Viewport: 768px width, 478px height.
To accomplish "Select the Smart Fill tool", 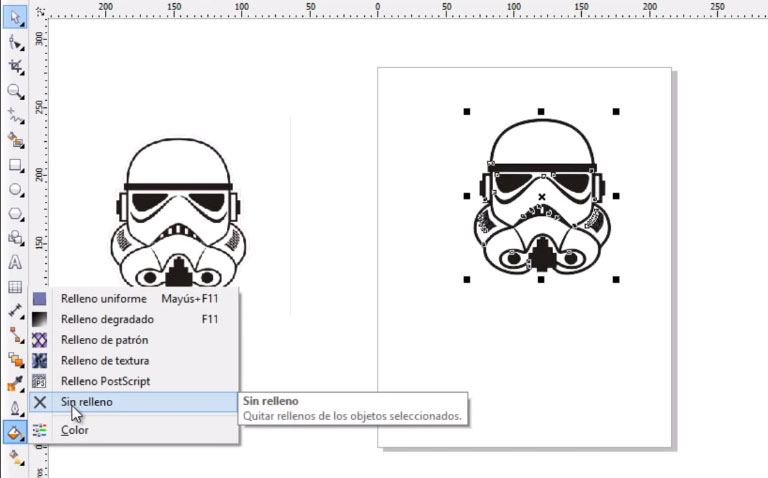I will click(x=15, y=141).
